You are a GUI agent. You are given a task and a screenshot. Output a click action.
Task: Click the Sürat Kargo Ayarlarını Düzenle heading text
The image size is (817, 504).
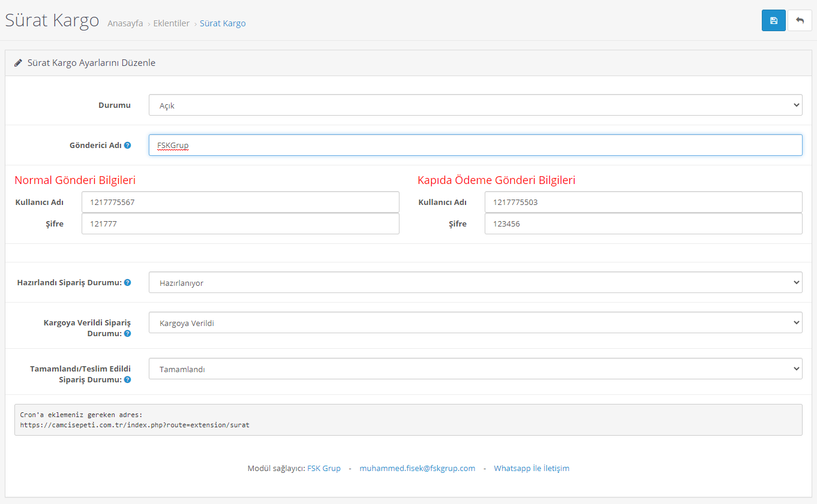[x=92, y=63]
